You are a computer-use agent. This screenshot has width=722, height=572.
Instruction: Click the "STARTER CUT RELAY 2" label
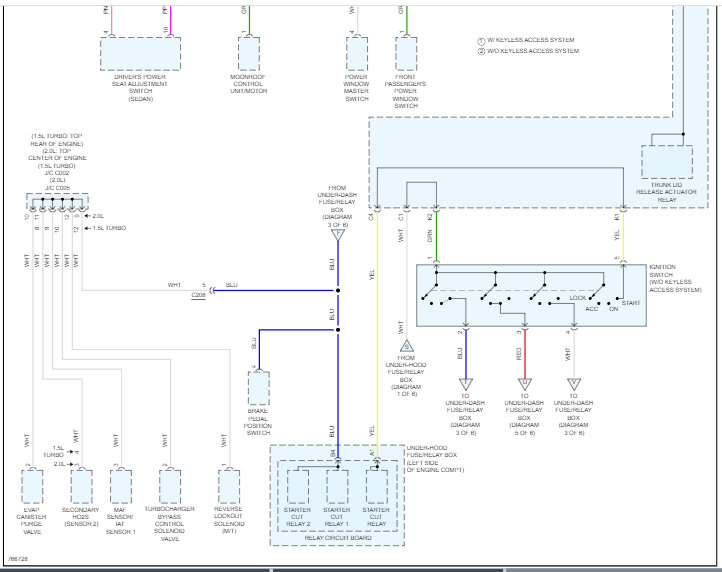click(x=297, y=517)
